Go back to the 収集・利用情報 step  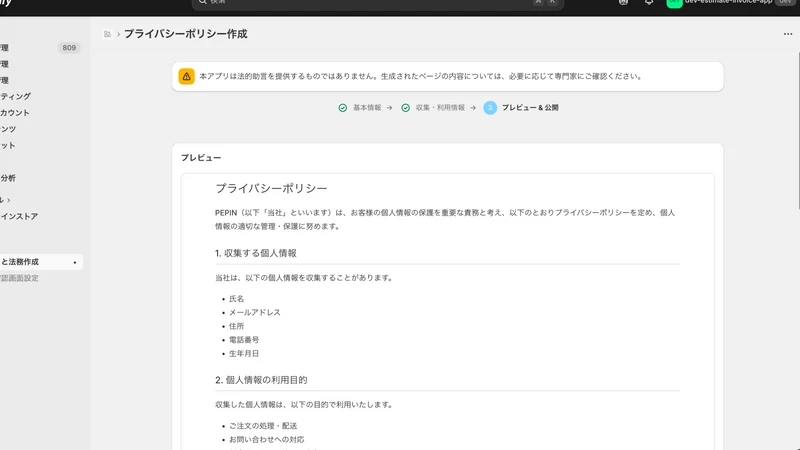pos(440,108)
